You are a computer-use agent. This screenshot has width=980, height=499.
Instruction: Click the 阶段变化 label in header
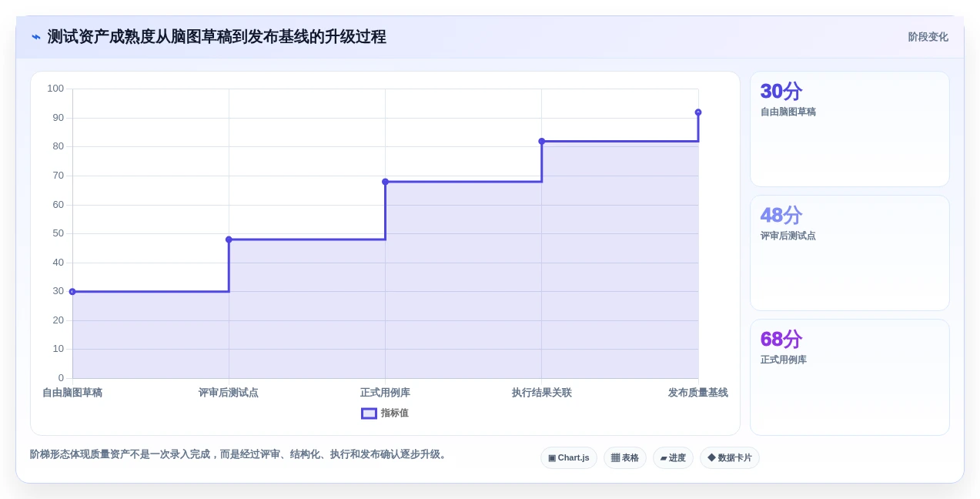(x=928, y=37)
